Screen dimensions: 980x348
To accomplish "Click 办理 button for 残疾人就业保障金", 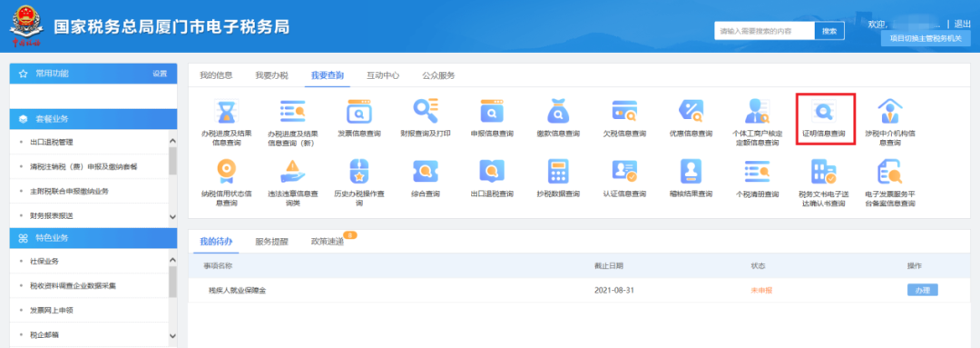I will tap(923, 290).
